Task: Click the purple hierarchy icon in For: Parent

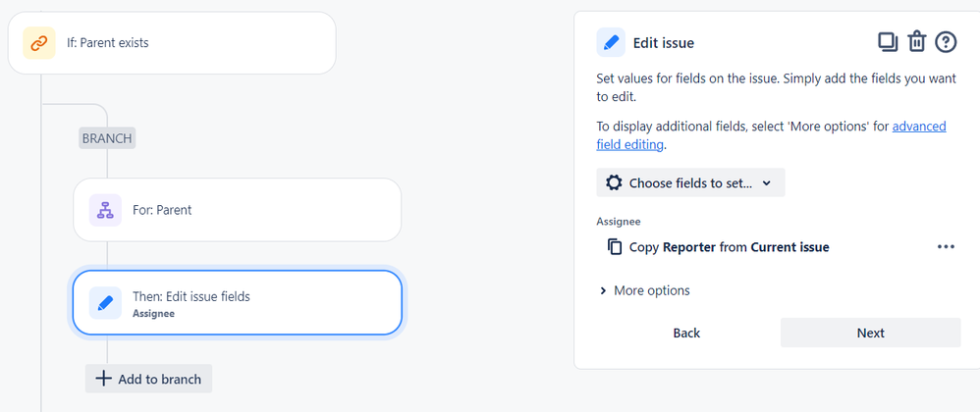Action: coord(105,210)
